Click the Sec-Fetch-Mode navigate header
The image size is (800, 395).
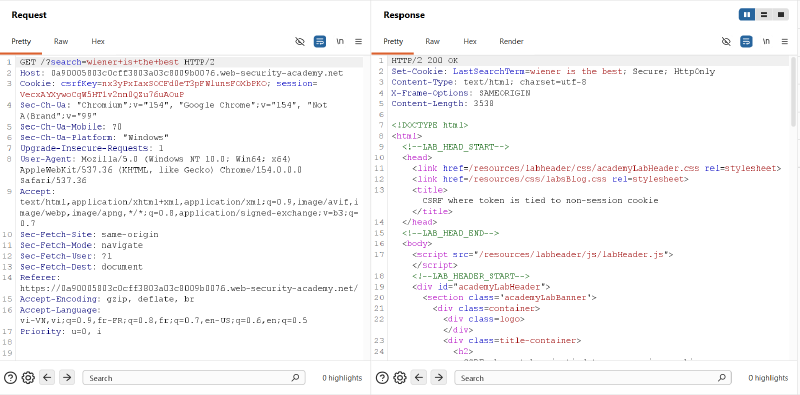point(82,245)
